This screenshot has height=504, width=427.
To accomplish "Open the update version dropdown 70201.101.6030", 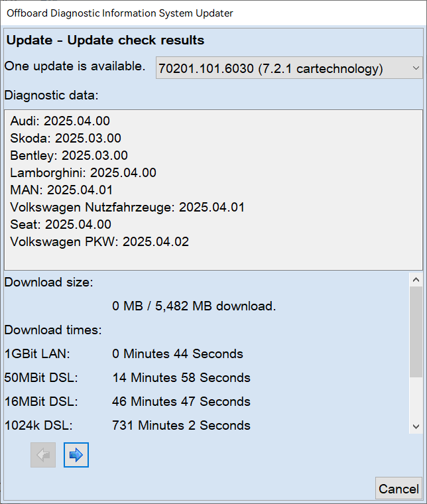I will (x=289, y=68).
